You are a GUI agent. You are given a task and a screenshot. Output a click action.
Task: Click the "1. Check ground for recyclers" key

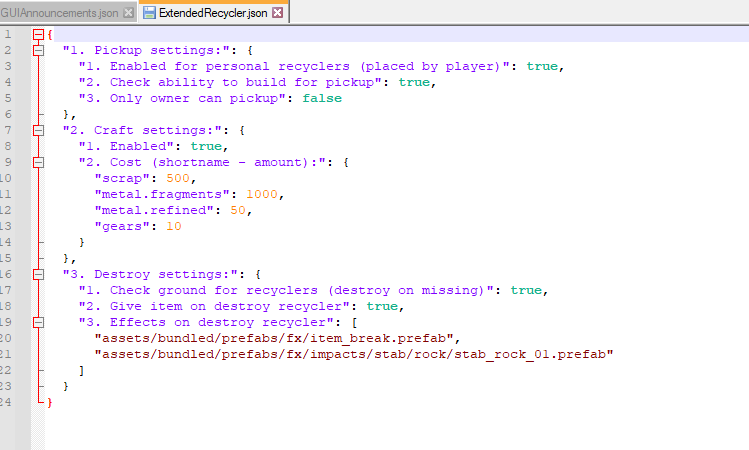pos(286,290)
